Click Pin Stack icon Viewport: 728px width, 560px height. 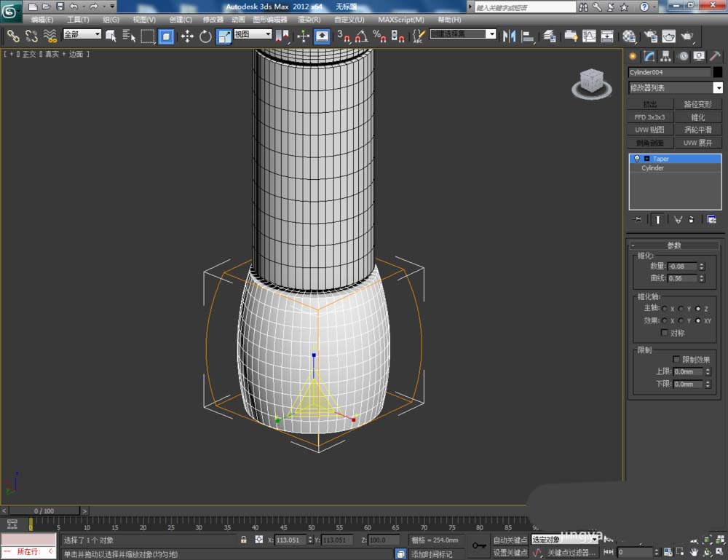tap(638, 219)
